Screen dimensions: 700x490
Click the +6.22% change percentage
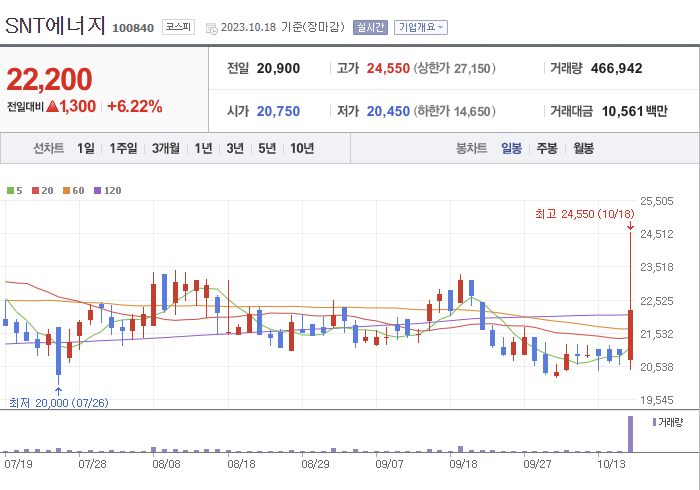coord(135,106)
